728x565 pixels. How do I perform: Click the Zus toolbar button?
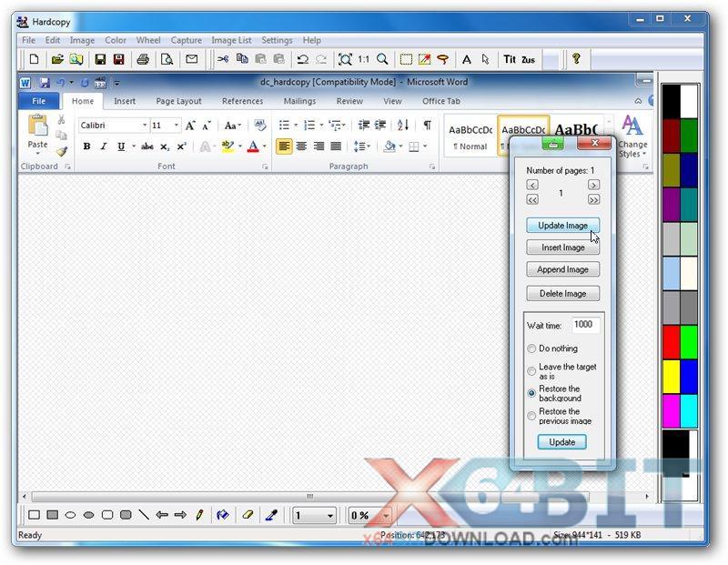point(529,59)
